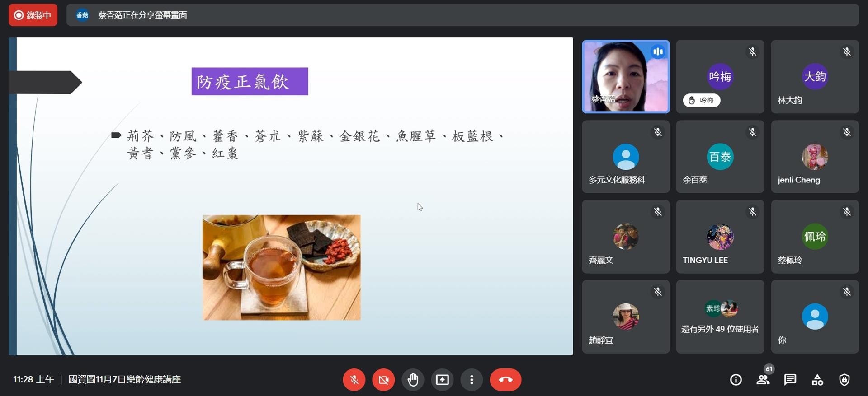Open the activities panel
Screen dimensions: 868x396
coord(817,380)
